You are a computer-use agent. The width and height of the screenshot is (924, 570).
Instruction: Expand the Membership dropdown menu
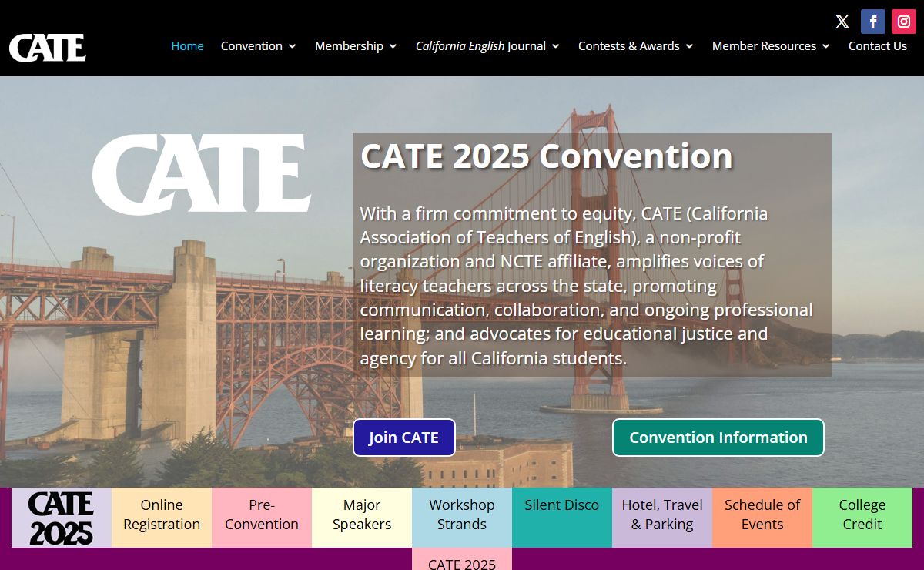click(x=356, y=46)
